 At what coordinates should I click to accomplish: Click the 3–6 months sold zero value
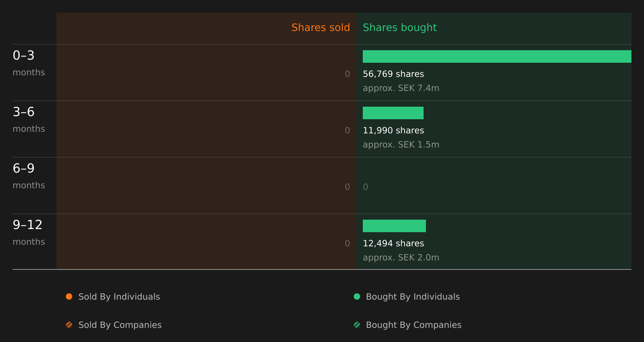tap(347, 131)
